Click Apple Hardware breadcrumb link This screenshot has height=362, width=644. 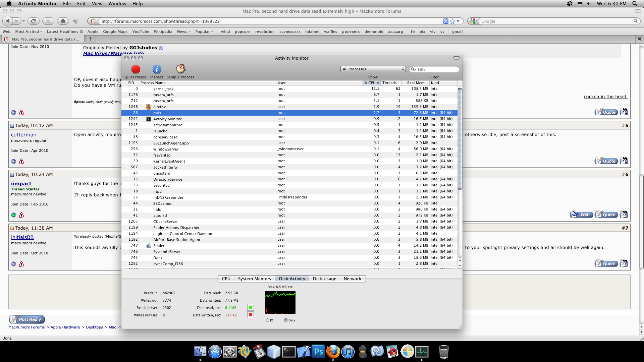(x=65, y=327)
